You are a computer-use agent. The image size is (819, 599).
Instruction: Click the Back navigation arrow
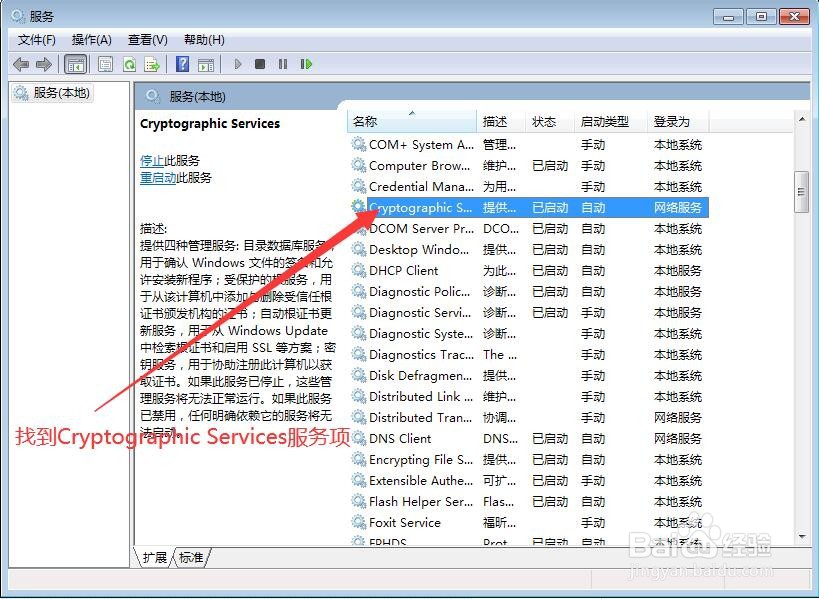(x=21, y=64)
